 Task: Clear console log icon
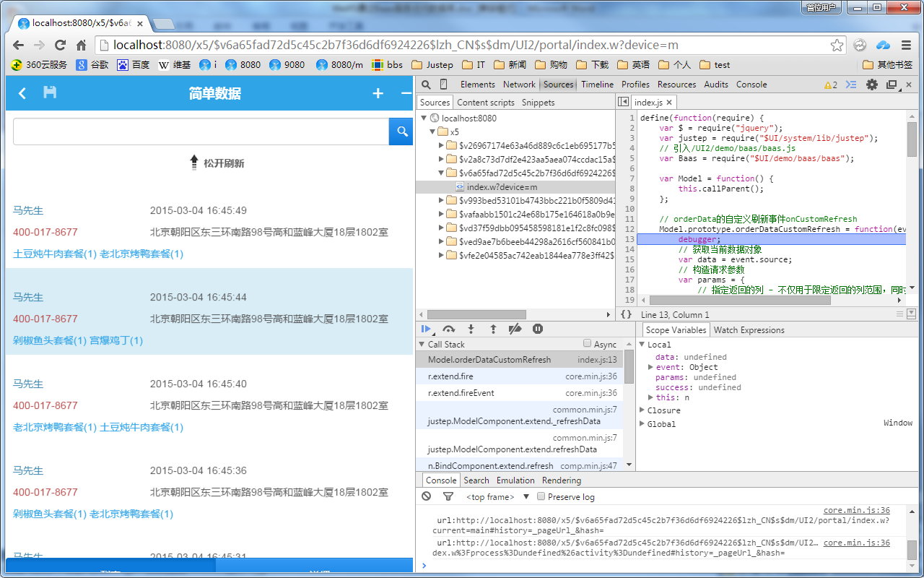(427, 496)
